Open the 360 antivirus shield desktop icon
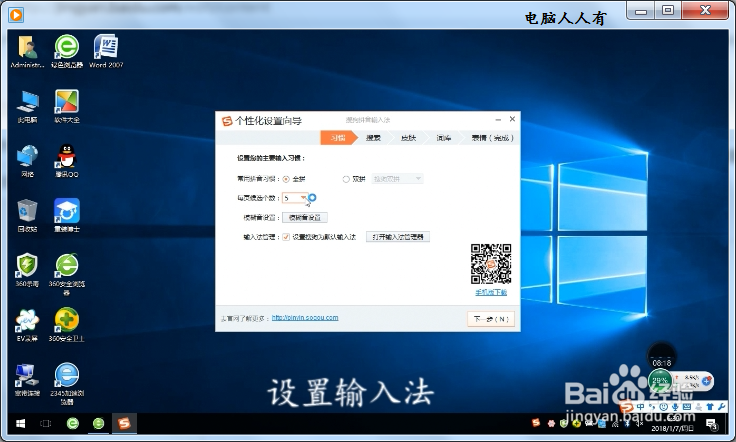The height and width of the screenshot is (442, 736). pos(27,270)
